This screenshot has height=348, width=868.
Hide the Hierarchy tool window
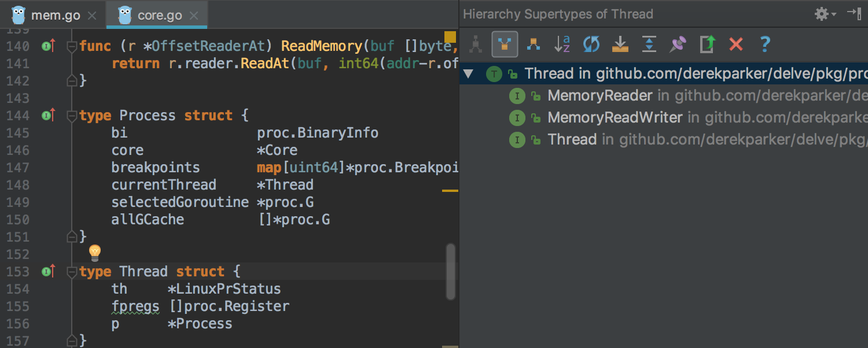(854, 13)
